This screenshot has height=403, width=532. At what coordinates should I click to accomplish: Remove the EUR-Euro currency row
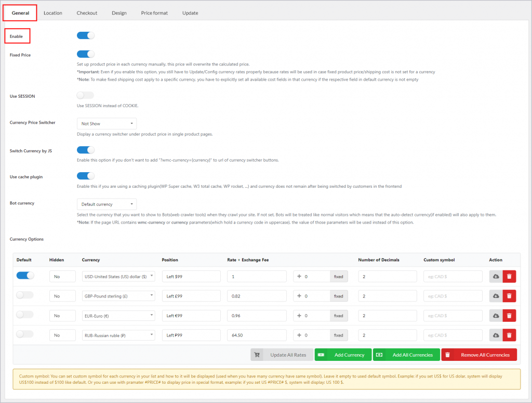[509, 316]
